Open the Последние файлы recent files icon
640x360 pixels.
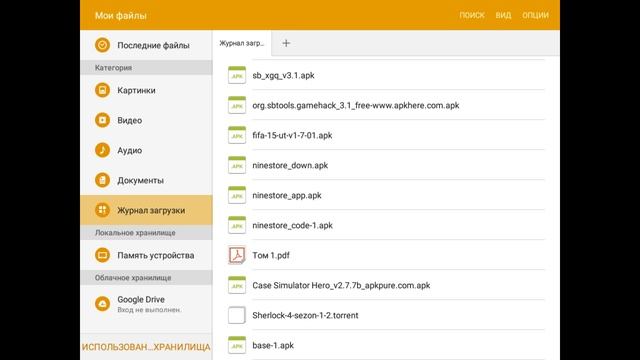(102, 45)
